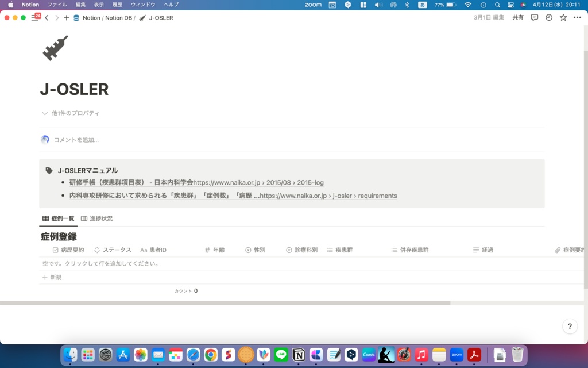The width and height of the screenshot is (588, 368).
Task: Open Mail app from the dock
Action: pyautogui.click(x=158, y=354)
